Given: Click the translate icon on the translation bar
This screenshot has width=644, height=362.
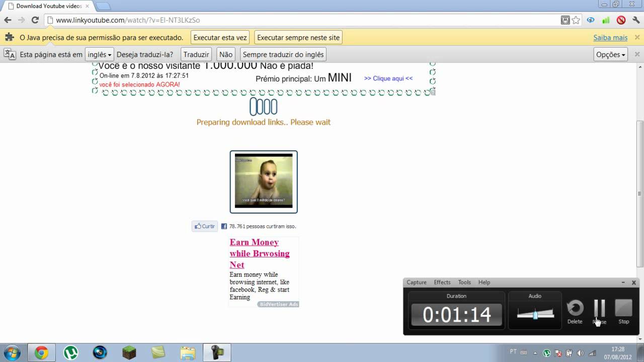Looking at the screenshot, I should [10, 54].
